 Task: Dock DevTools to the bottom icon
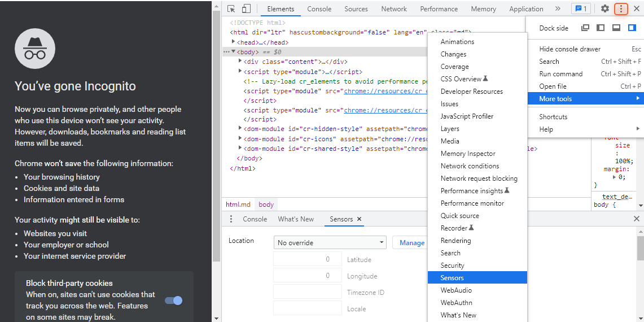(616, 28)
